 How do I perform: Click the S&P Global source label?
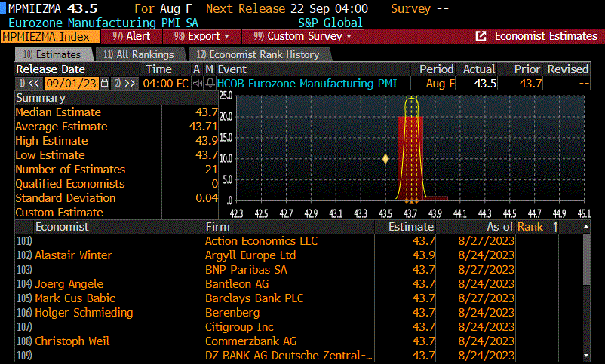click(x=330, y=23)
